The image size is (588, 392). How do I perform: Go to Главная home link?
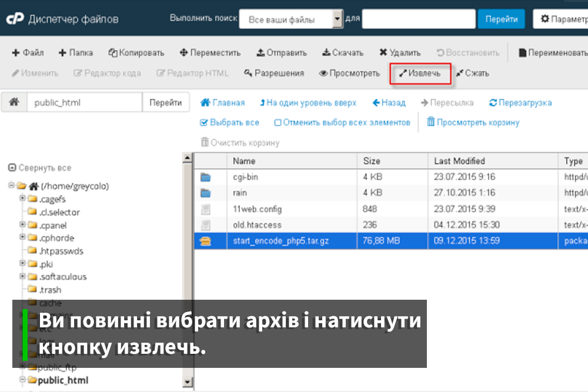tap(222, 103)
